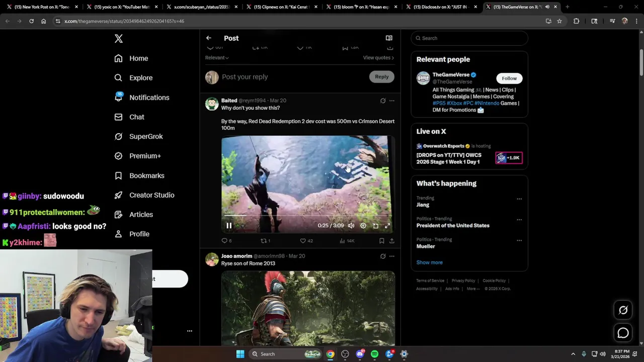Open Chrome from taskbar
This screenshot has height=362, width=644.
[330, 354]
